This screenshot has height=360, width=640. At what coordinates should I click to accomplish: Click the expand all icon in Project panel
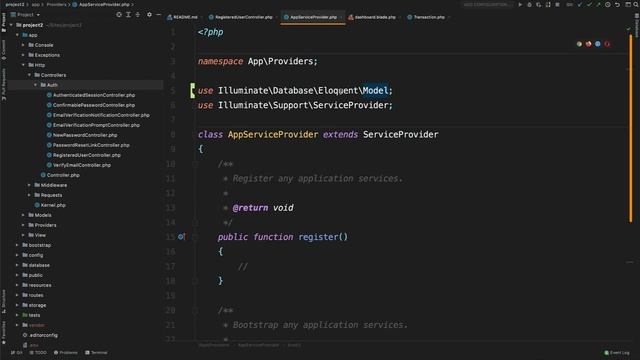point(128,15)
